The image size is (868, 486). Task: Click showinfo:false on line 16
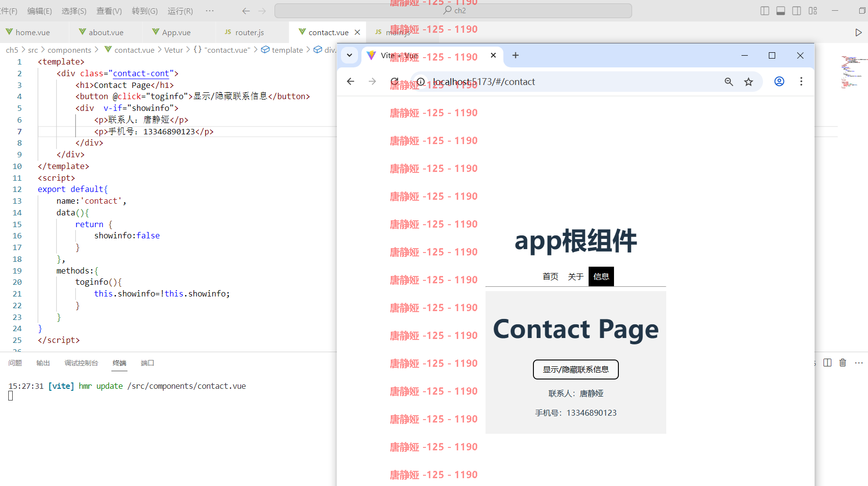127,235
